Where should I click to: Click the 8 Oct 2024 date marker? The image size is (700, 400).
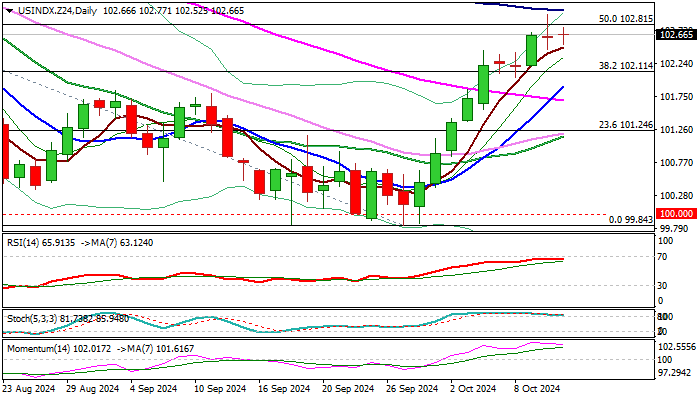pos(537,389)
